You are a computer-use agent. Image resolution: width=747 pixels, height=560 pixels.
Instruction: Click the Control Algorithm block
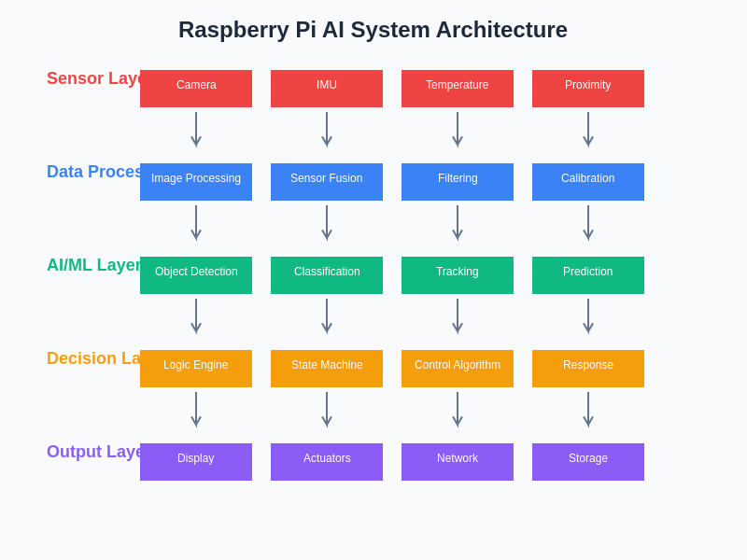[x=458, y=369]
